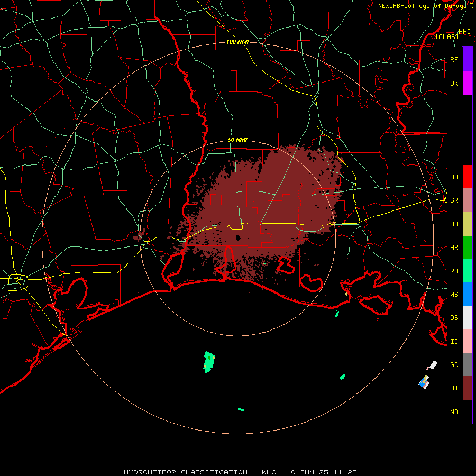The height and width of the screenshot is (476, 476).
Task: Click the GR pink-brown legend swatch
Action: tap(467, 200)
